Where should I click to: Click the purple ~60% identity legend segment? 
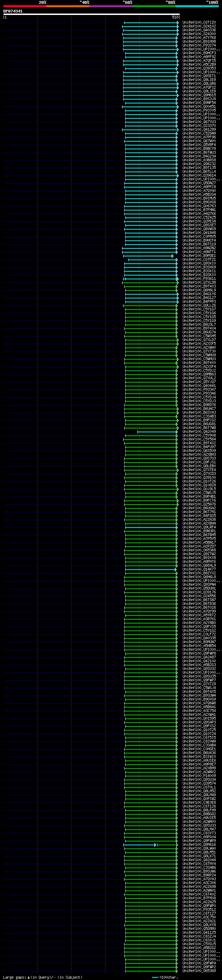pyautogui.click(x=111, y=6)
